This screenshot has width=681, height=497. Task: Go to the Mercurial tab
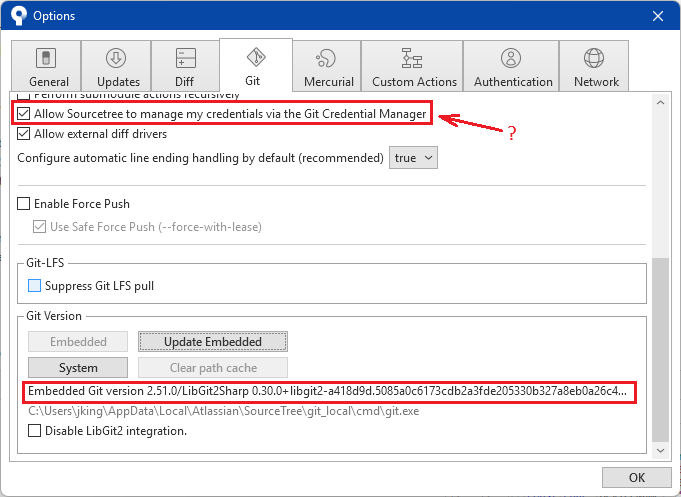pyautogui.click(x=327, y=66)
